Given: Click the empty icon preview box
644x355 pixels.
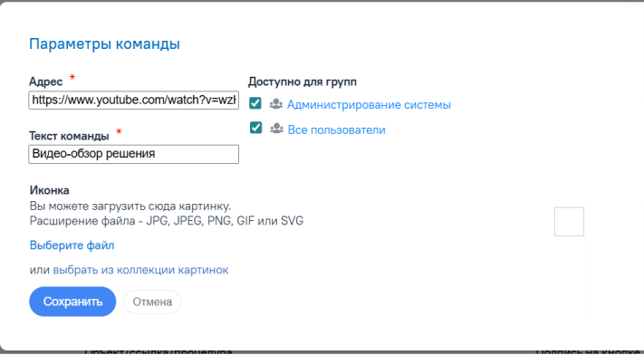Looking at the screenshot, I should point(569,222).
